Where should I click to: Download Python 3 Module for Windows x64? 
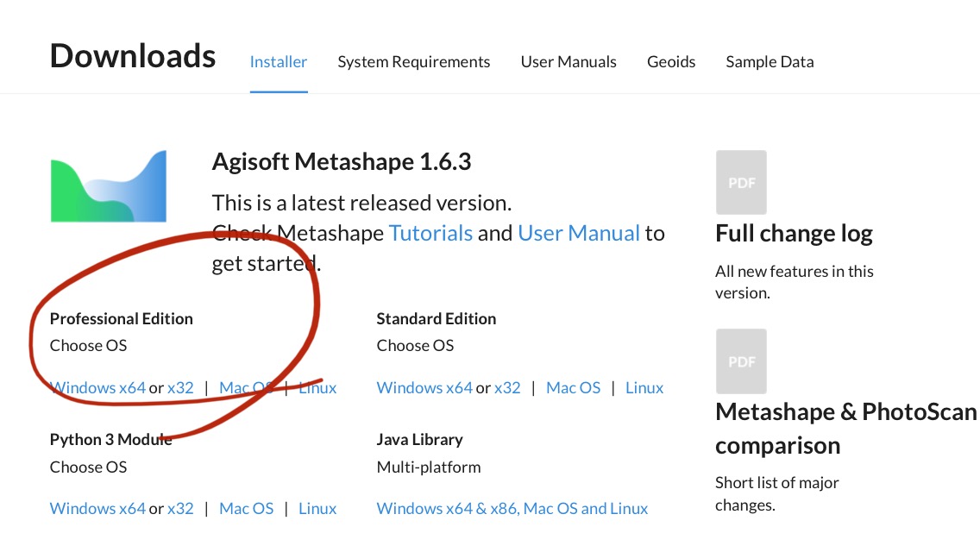point(97,509)
